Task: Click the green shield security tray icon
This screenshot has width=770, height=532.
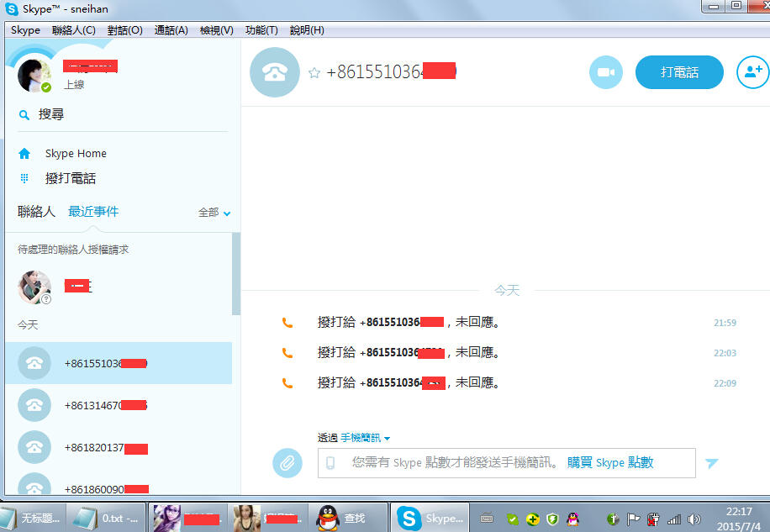Action: click(552, 519)
